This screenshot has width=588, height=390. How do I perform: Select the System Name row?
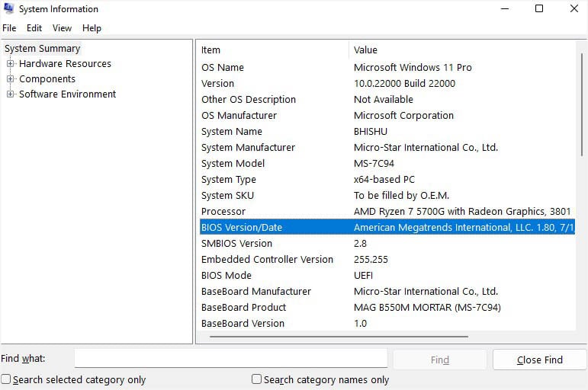pos(387,132)
